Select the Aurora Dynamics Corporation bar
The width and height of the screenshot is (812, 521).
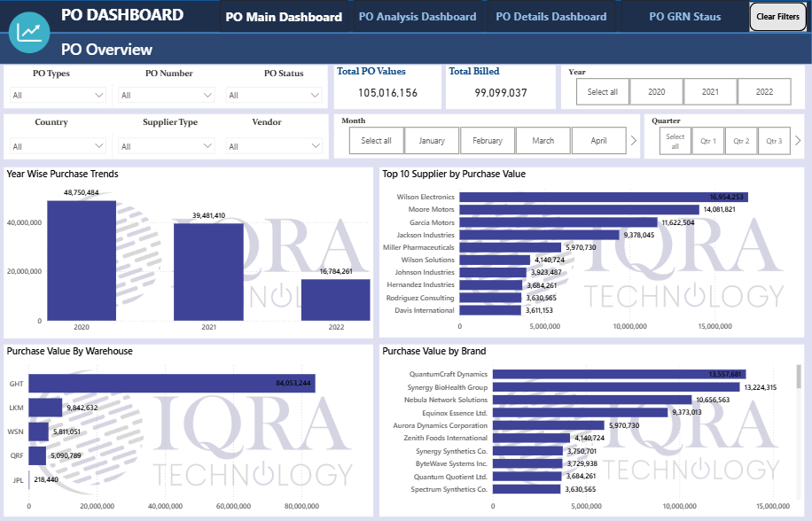click(x=549, y=425)
